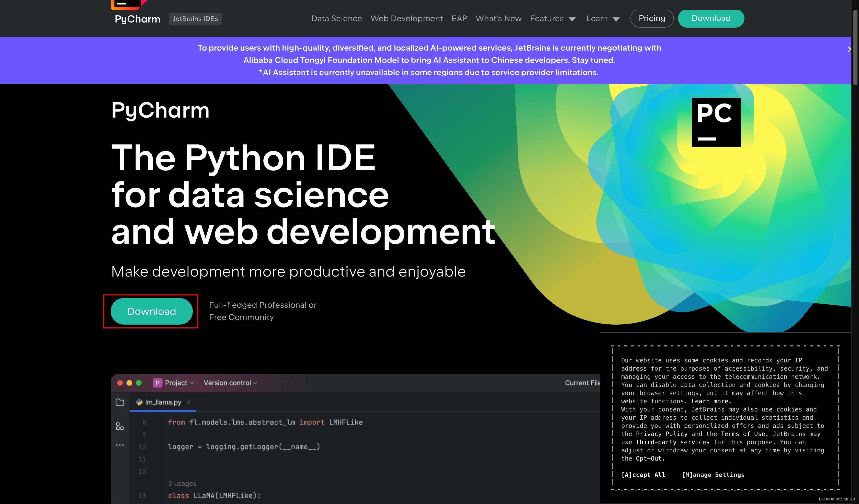Click the purple P project icon
Viewport: 859px width, 504px height.
pyautogui.click(x=157, y=383)
